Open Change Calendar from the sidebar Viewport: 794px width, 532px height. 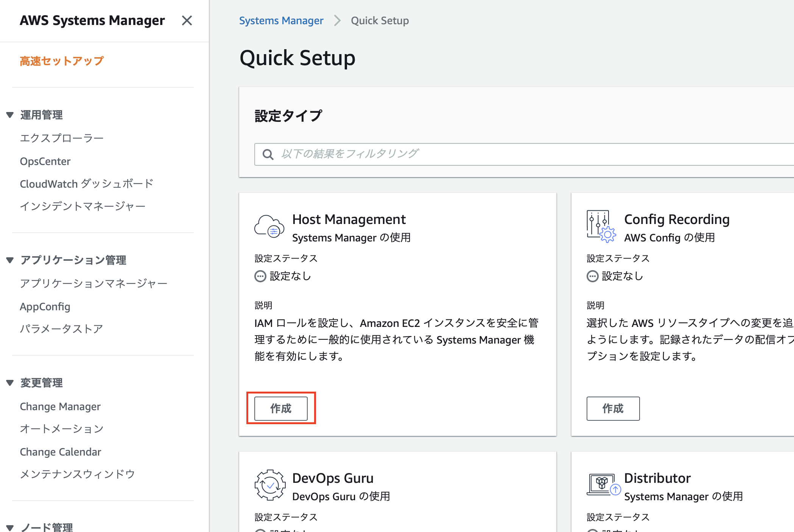click(x=61, y=451)
